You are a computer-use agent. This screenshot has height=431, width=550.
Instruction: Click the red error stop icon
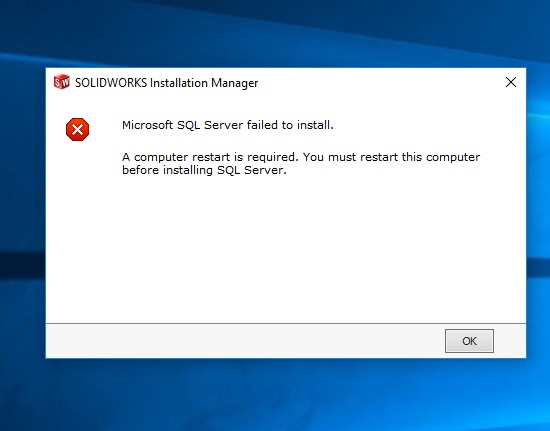point(78,129)
